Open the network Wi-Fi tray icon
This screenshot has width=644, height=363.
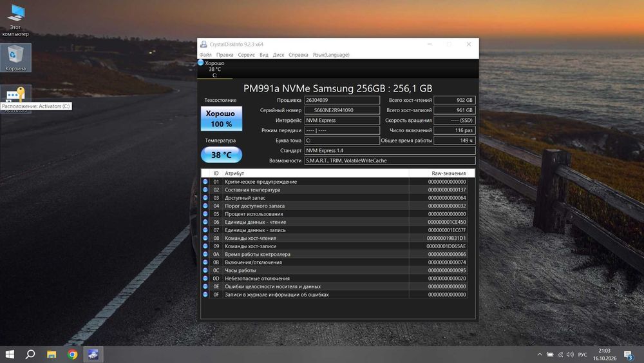point(560,355)
